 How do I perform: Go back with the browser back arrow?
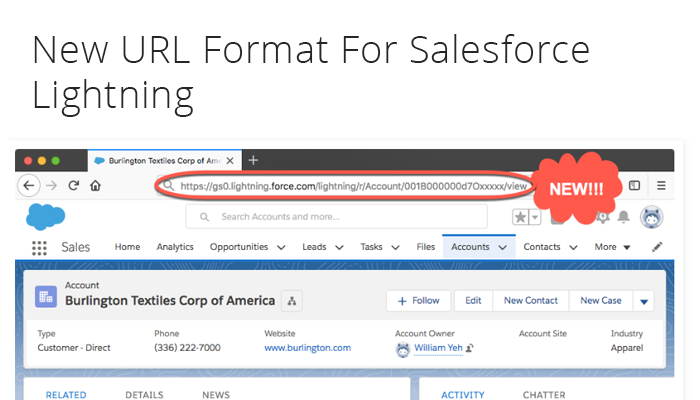coord(29,185)
